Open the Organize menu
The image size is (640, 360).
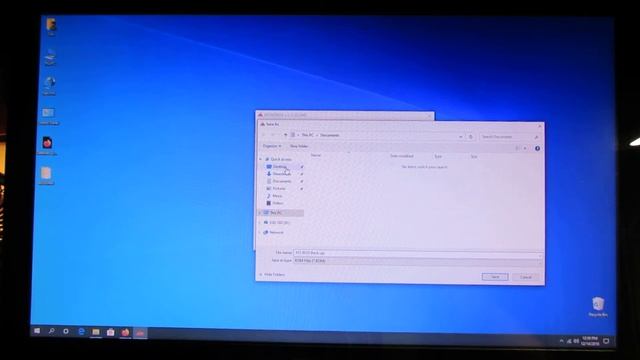(x=272, y=146)
